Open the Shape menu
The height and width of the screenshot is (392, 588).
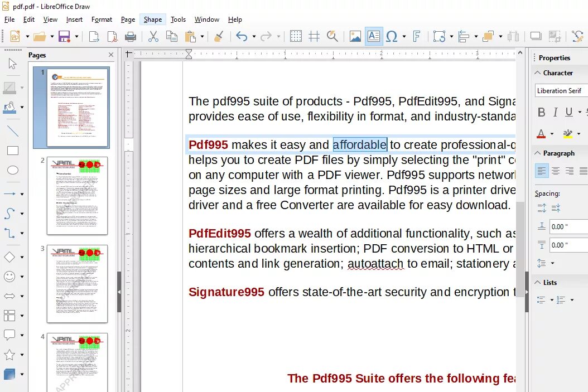153,20
